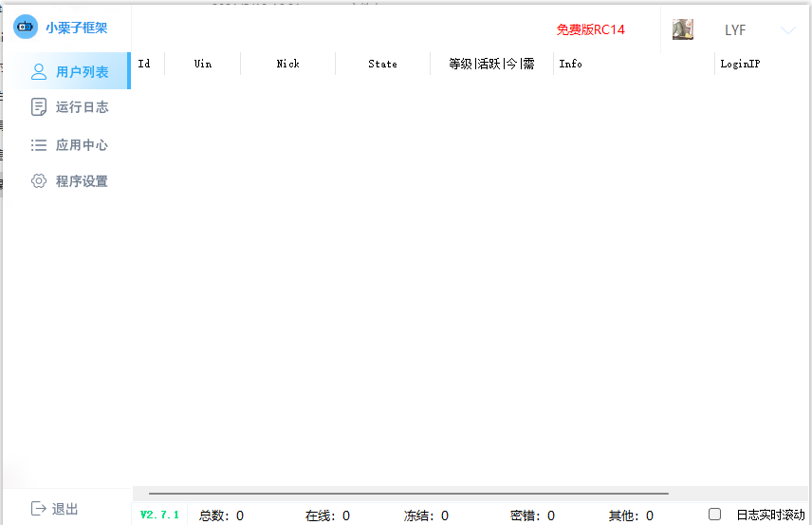Click the Uin column header
Screen dimensions: 812x525
point(203,64)
